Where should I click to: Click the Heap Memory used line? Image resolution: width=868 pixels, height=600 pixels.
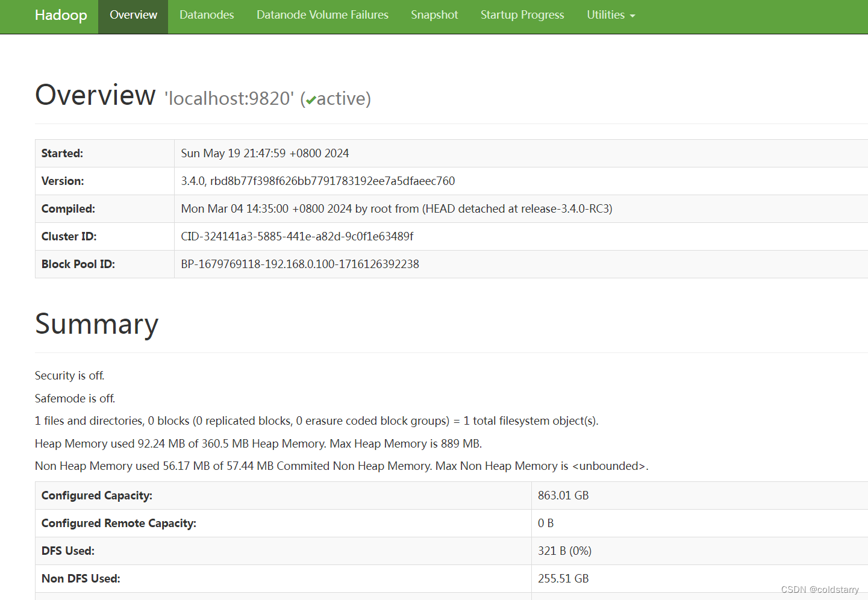pos(258,443)
